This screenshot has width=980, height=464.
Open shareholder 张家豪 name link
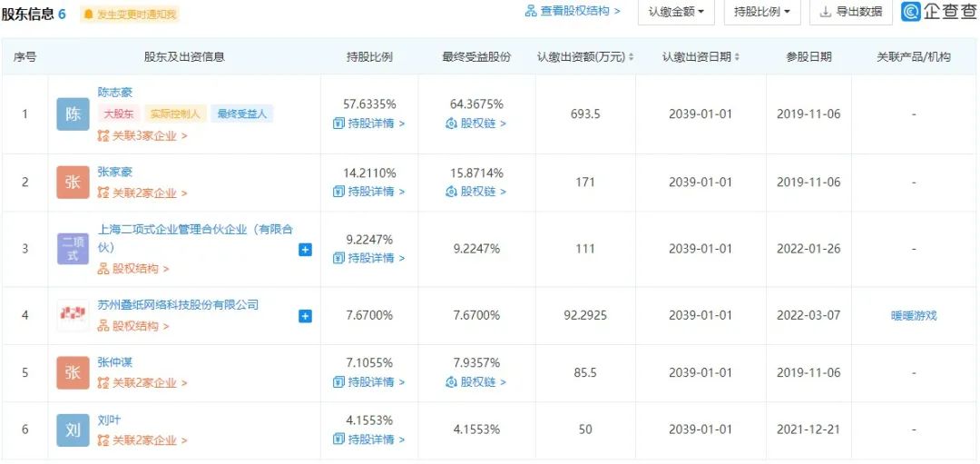coord(115,172)
